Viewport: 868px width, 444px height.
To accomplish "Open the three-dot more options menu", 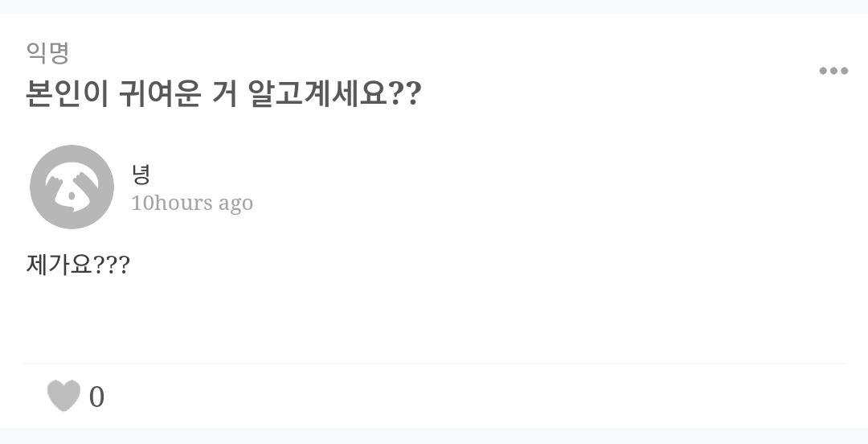I will [x=833, y=72].
